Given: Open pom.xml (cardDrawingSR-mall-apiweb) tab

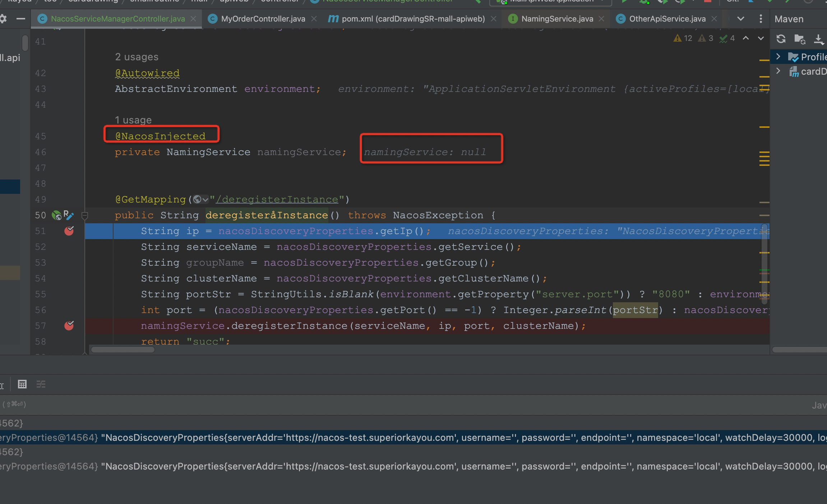Looking at the screenshot, I should [413, 19].
